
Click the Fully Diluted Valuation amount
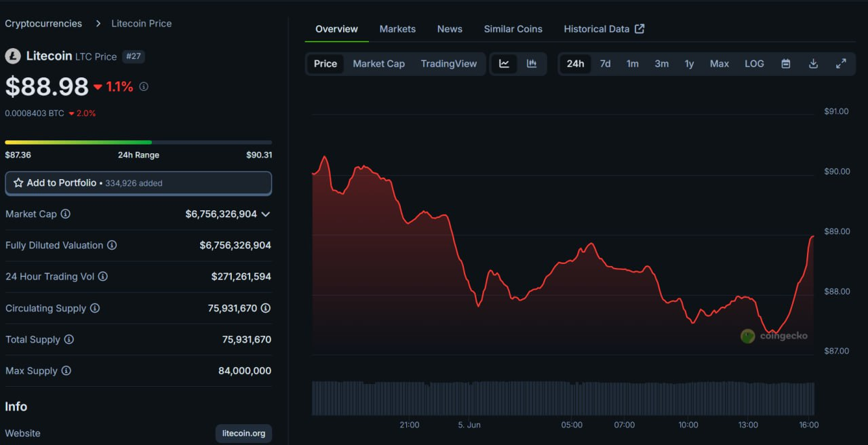click(235, 245)
